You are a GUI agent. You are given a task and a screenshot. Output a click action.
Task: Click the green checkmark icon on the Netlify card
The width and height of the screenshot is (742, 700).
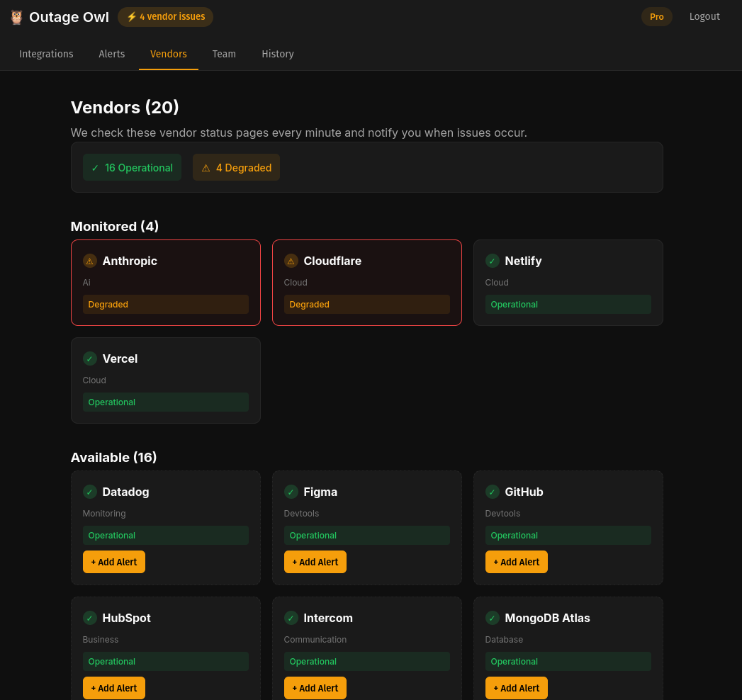point(492,261)
